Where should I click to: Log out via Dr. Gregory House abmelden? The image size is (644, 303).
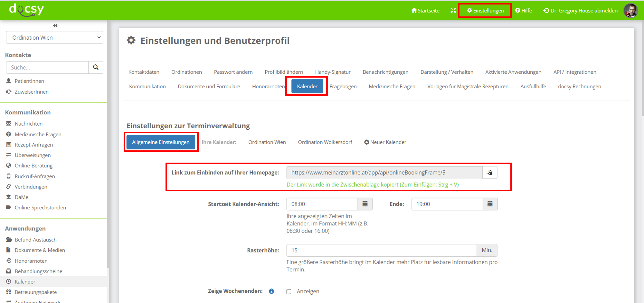[x=580, y=11]
